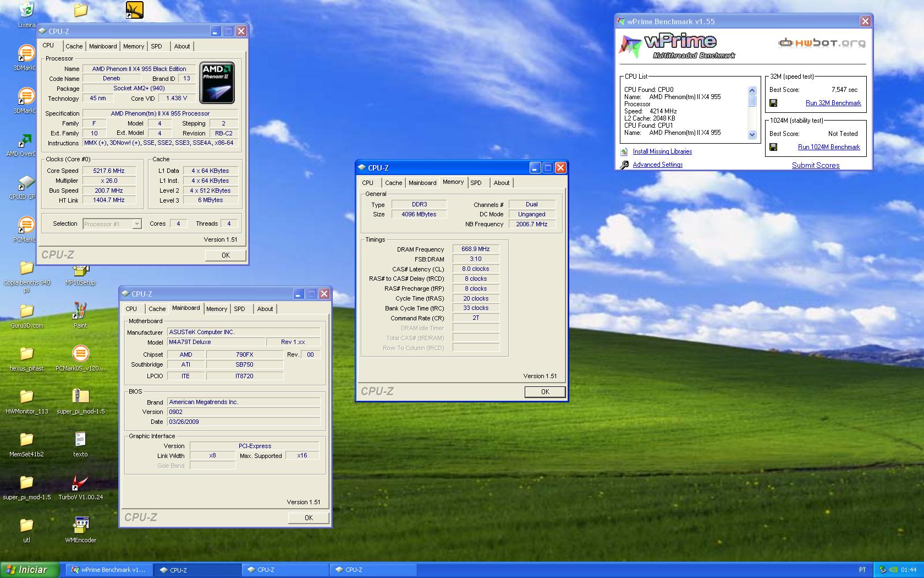
Task: Click the save icon beside Run 32M Benchmark
Action: 773,103
